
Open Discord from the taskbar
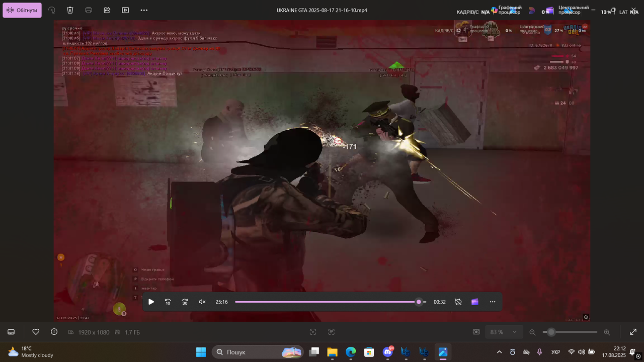pyautogui.click(x=387, y=352)
